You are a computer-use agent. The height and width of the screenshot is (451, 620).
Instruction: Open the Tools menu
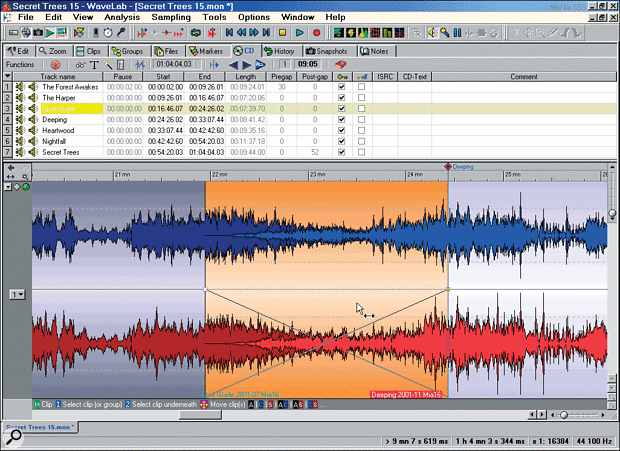[x=214, y=17]
